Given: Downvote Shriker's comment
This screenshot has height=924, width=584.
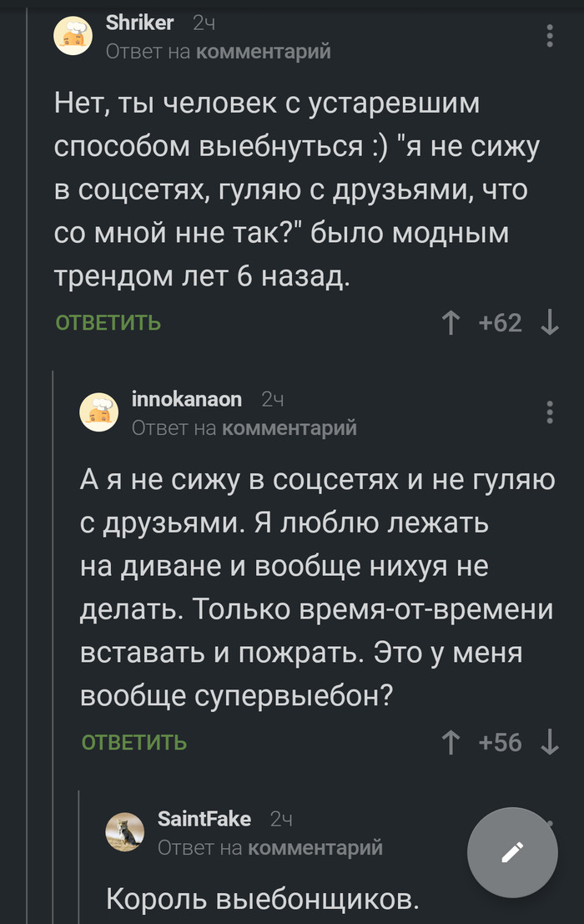Looking at the screenshot, I should pos(550,322).
